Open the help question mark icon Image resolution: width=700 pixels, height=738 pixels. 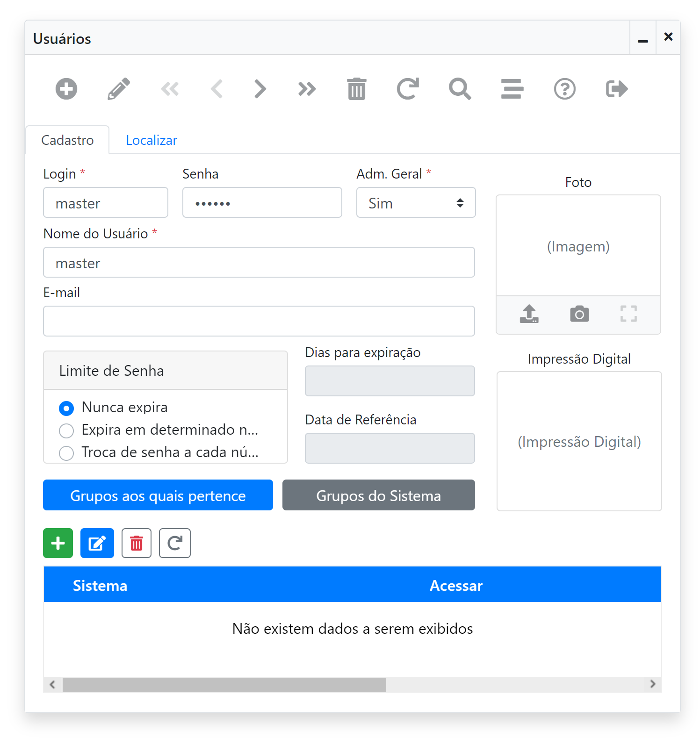pos(564,89)
